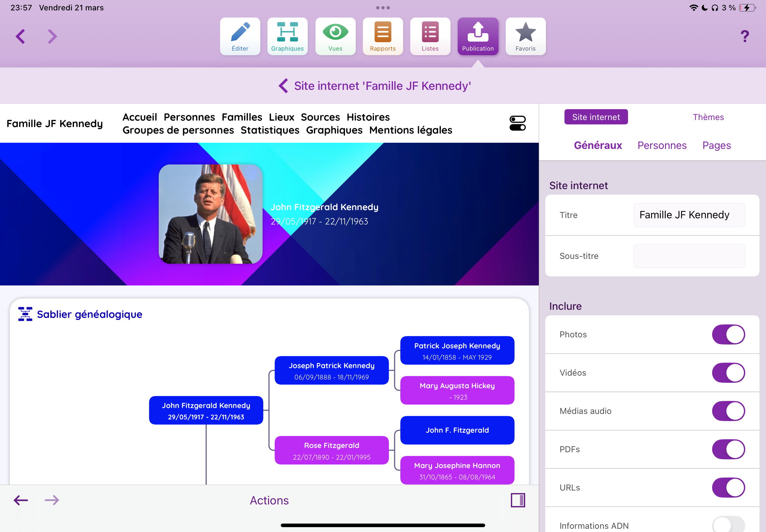Select the Publication toolbar button

pos(477,36)
